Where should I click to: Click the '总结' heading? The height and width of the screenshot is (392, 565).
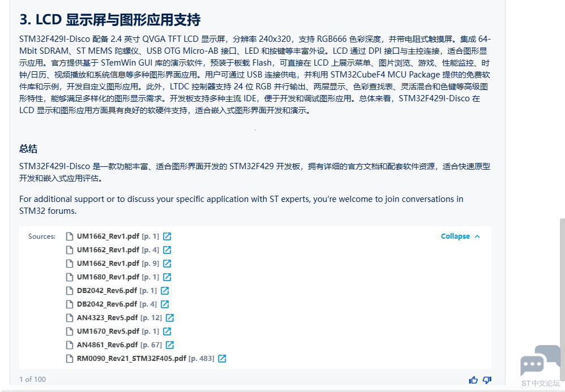[x=28, y=149]
